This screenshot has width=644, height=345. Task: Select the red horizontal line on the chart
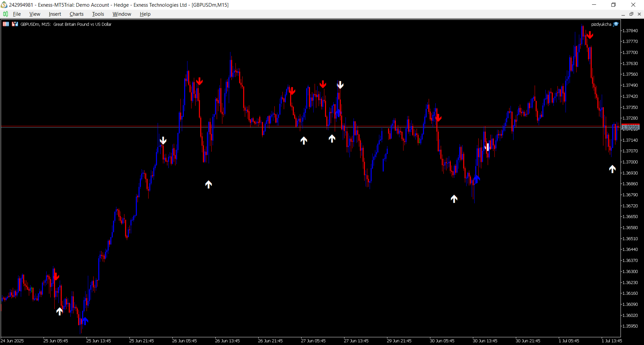tap(235, 126)
